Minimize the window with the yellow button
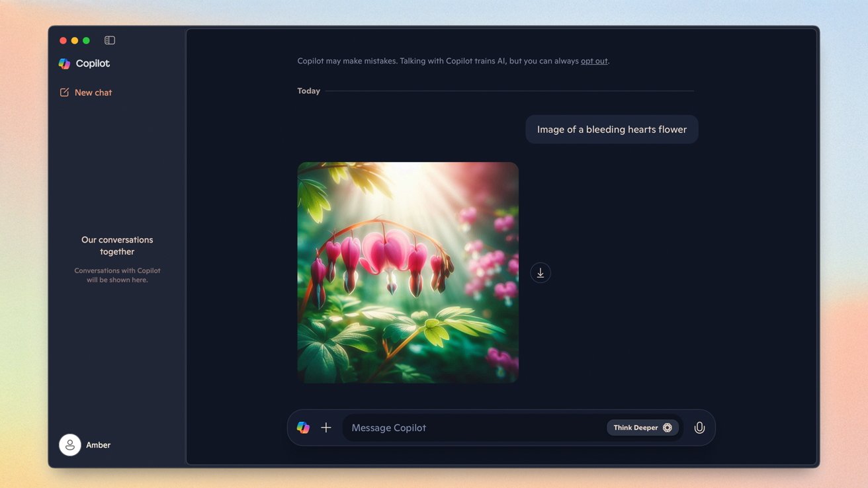Viewport: 868px width, 488px height. point(74,40)
